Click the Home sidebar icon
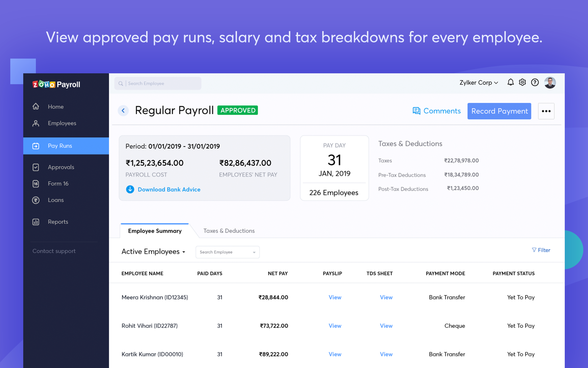The image size is (588, 368). pyautogui.click(x=36, y=106)
